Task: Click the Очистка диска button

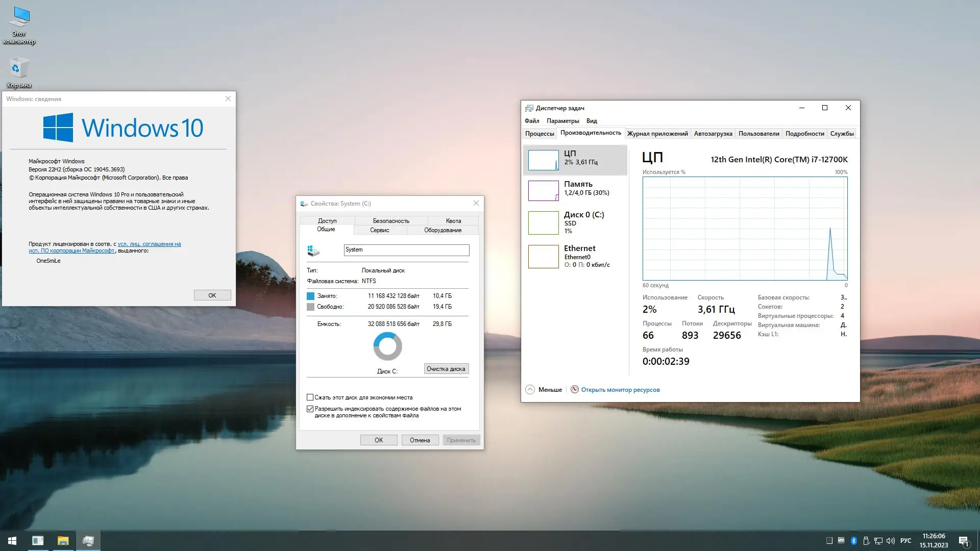Action: 446,369
